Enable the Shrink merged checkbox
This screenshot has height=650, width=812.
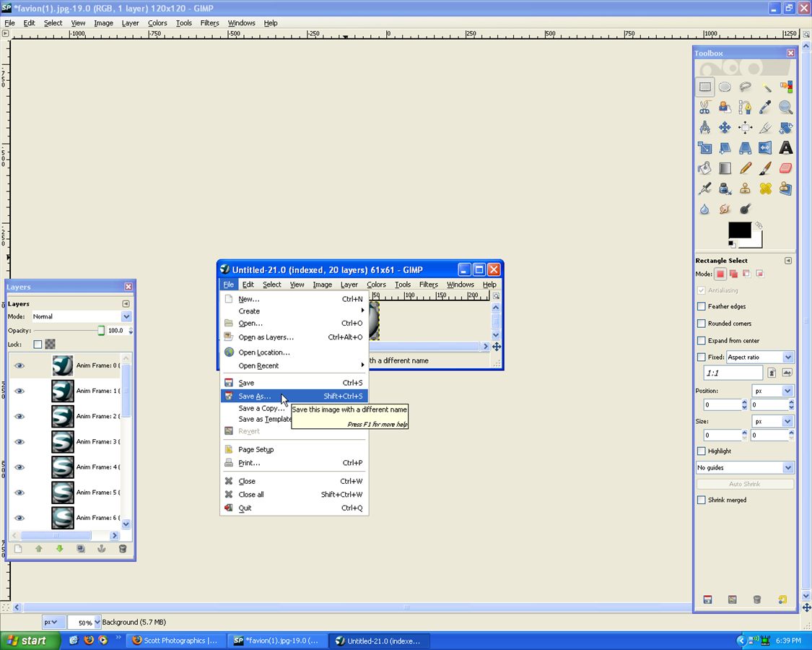click(x=701, y=500)
